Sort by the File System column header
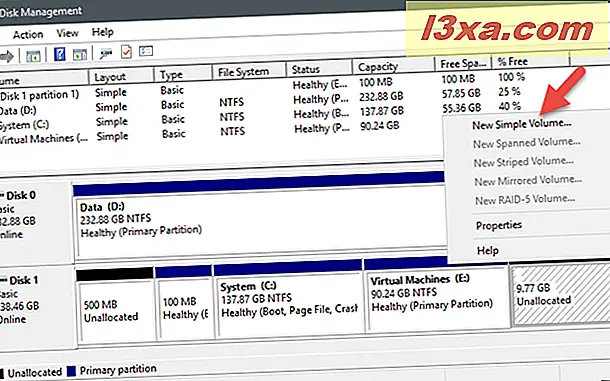610x381 pixels. 249,72
